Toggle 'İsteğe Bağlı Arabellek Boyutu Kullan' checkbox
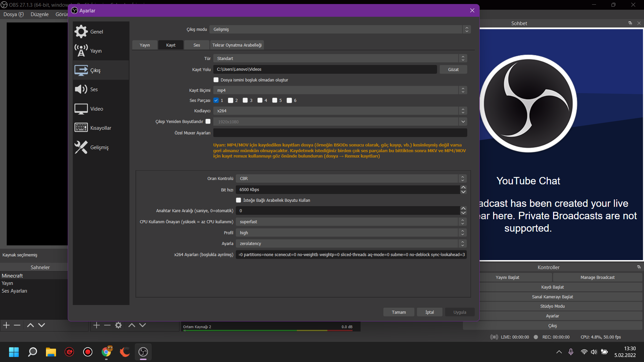Screen dimensions: 644x362 click(238, 200)
